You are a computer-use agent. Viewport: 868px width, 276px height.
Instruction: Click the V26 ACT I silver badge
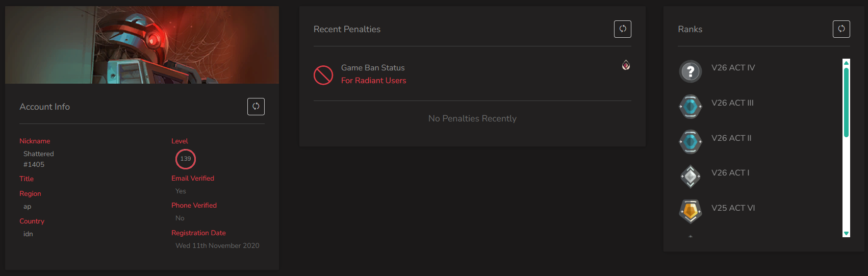pyautogui.click(x=691, y=177)
